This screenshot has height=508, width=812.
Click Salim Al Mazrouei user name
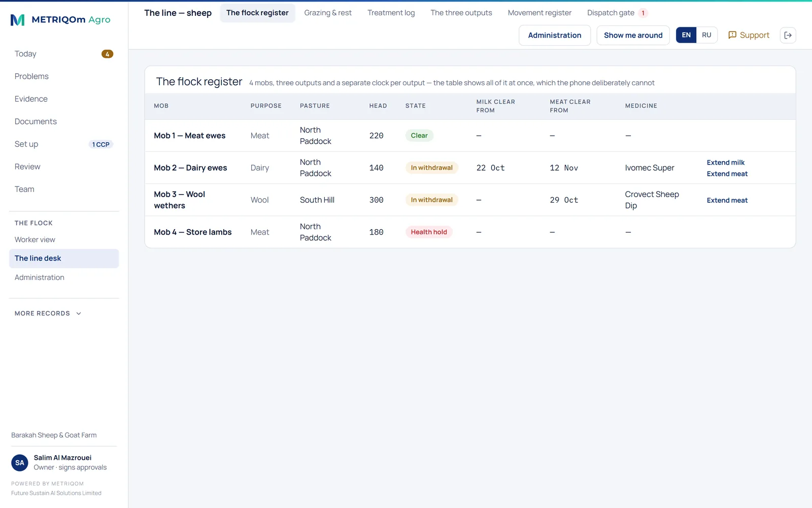pyautogui.click(x=62, y=458)
